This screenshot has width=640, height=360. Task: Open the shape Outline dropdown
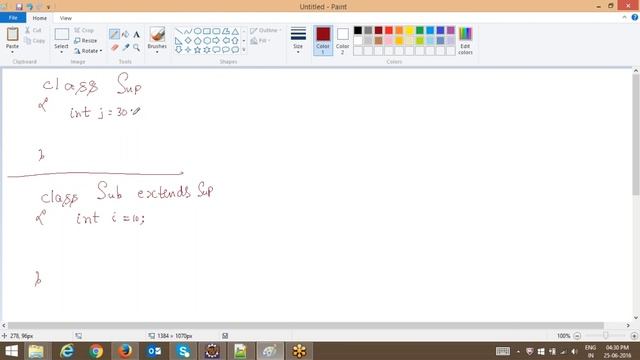(266, 30)
